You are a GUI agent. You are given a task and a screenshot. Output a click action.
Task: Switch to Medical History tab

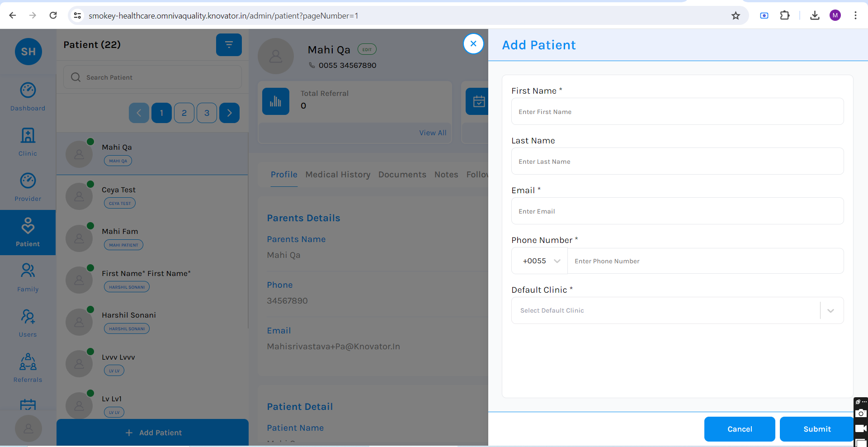coord(338,175)
